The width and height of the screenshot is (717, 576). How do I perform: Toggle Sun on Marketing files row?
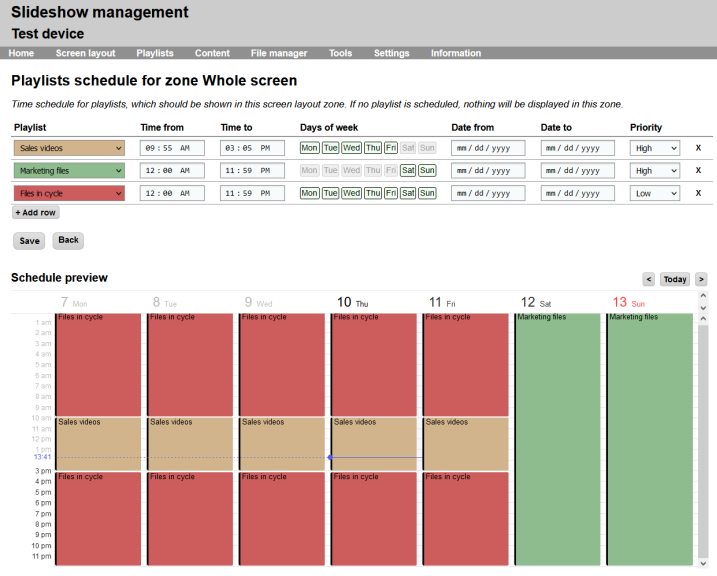point(427,171)
